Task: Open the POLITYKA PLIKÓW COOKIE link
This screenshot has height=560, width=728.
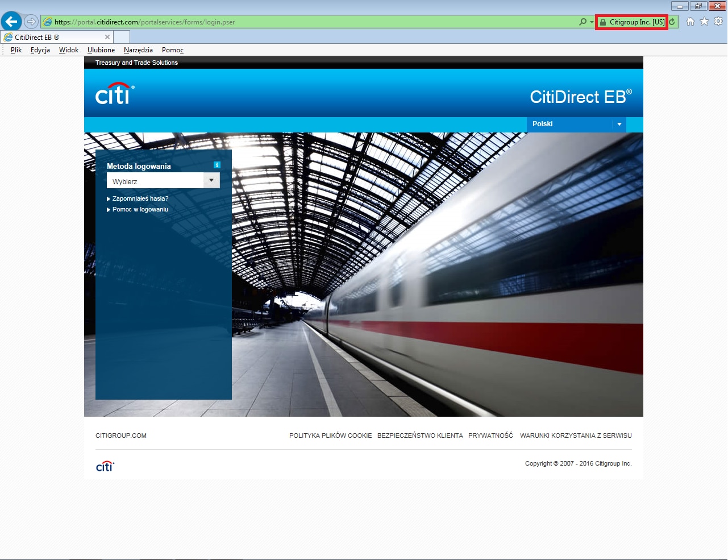Action: [330, 435]
